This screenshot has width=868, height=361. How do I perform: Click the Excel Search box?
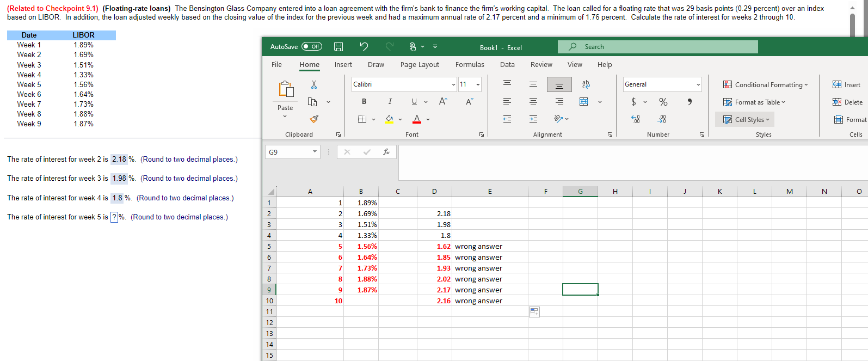point(658,47)
